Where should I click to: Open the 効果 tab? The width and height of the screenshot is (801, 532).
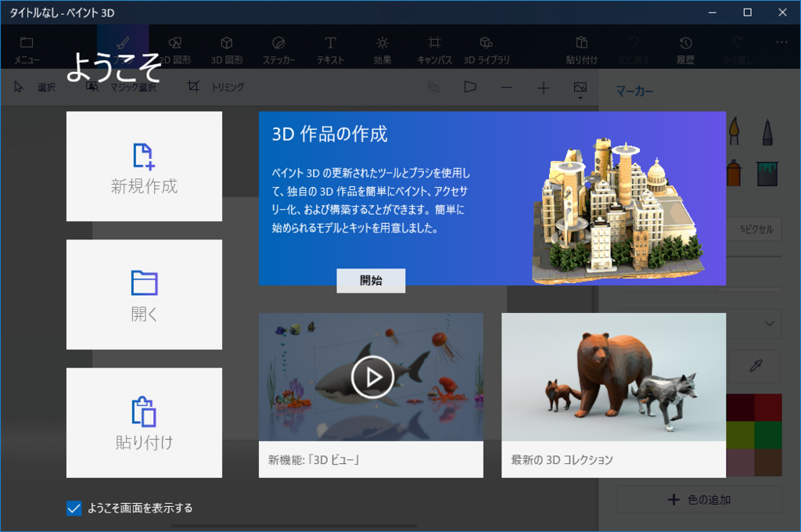pos(382,50)
